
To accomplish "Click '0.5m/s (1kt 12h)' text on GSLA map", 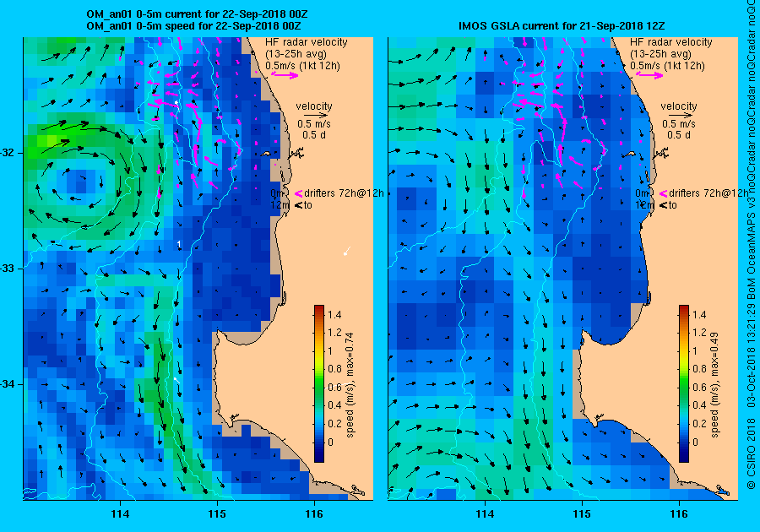I will pyautogui.click(x=667, y=65).
